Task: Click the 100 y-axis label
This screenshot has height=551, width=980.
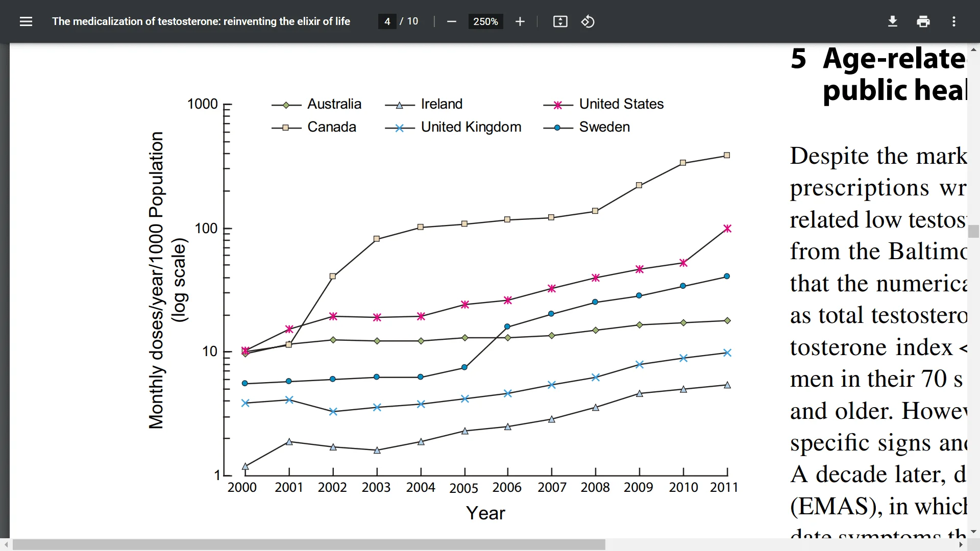Action: click(x=206, y=229)
